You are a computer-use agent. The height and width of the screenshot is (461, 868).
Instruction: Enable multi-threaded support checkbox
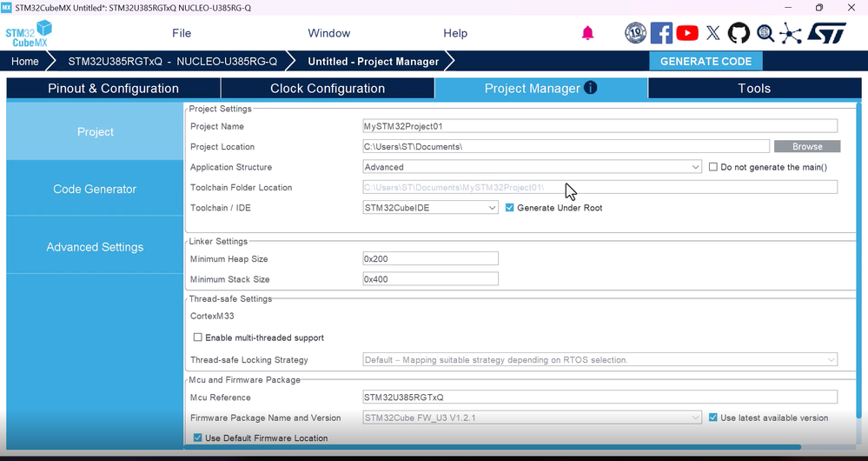(x=197, y=337)
